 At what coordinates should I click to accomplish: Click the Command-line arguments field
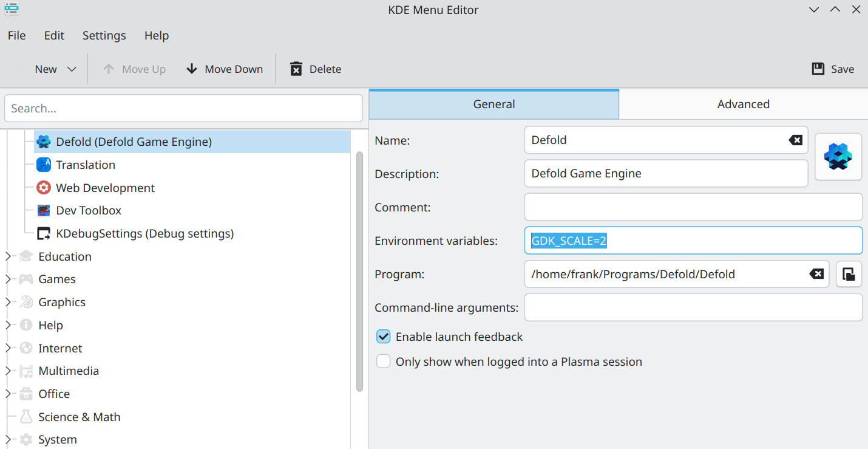tap(693, 307)
